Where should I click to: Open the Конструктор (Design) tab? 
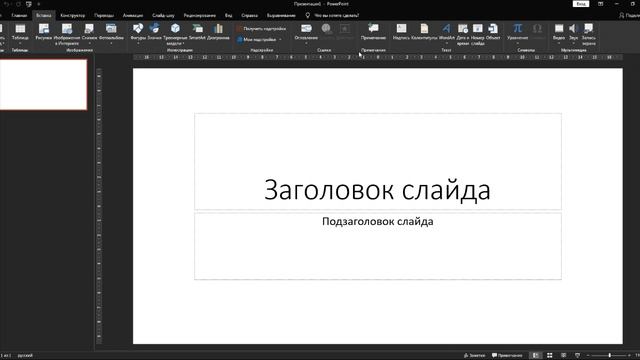coord(73,16)
